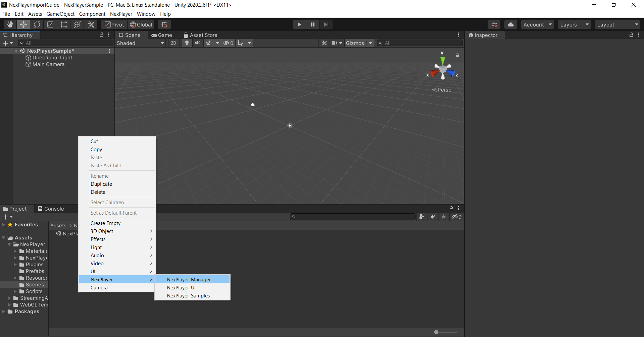Switch to the Game tab
The height and width of the screenshot is (337, 644).
[x=162, y=35]
